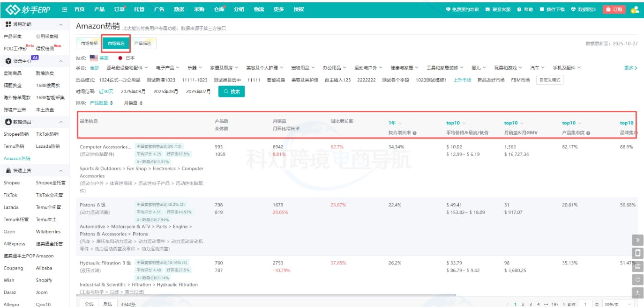The height and width of the screenshot is (307, 644).
Task: Open the 仓库 menu in top navigation
Action: click(x=219, y=9)
